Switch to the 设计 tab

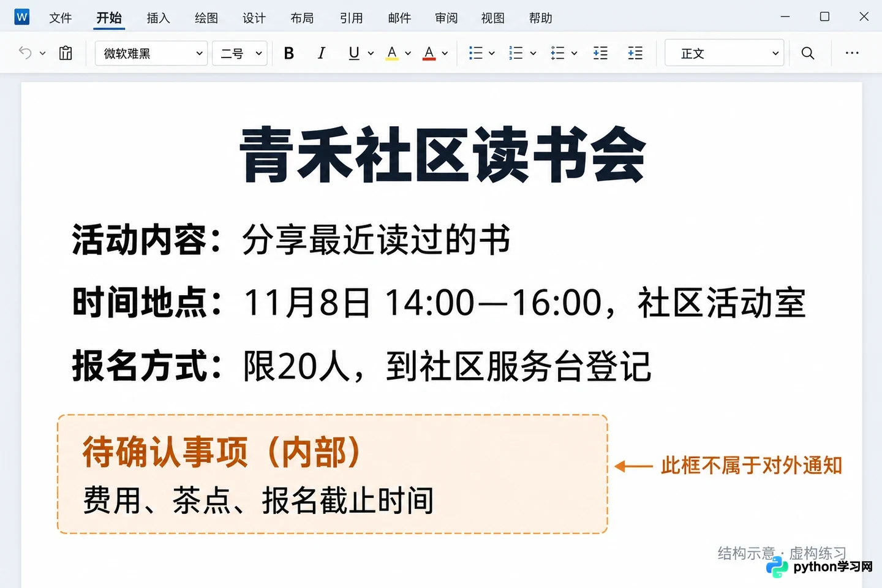pyautogui.click(x=254, y=18)
